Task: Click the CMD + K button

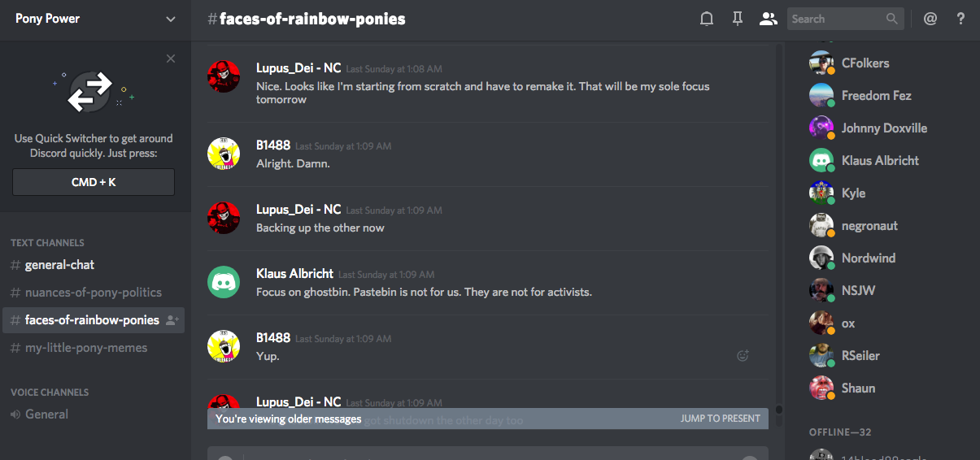Action: 94,182
